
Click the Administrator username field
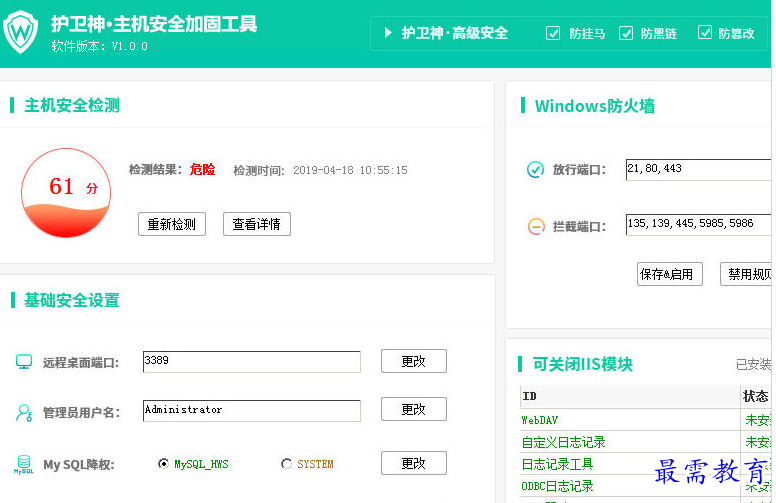point(251,410)
